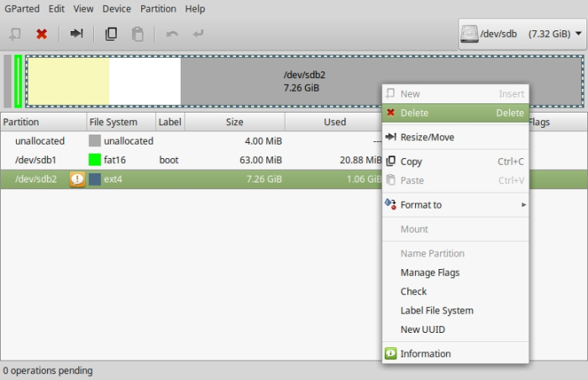Click the 0 operations pending status text
Screen dimensions: 588x380
[x=48, y=371]
